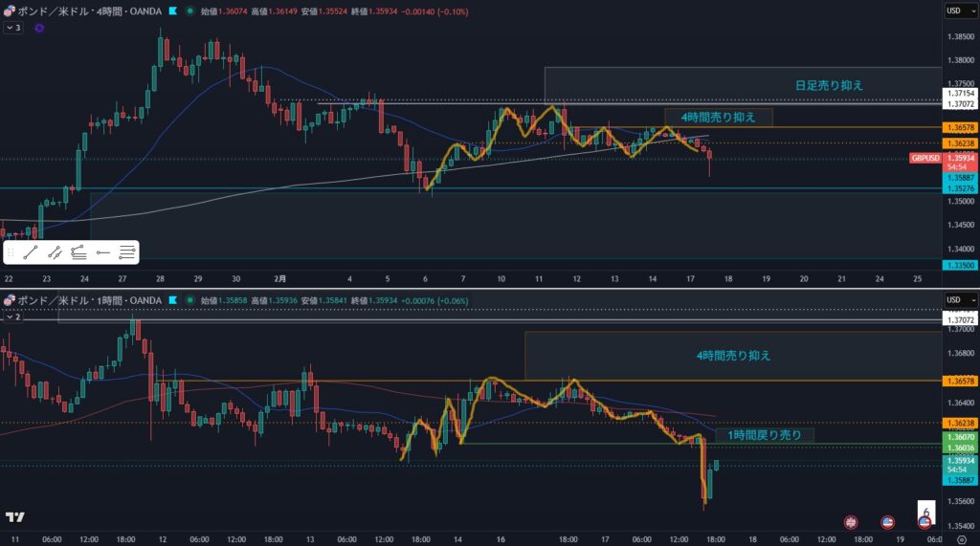The height and width of the screenshot is (546, 980).
Task: Click the TradingView logo in bottom-left corner
Action: click(x=14, y=517)
